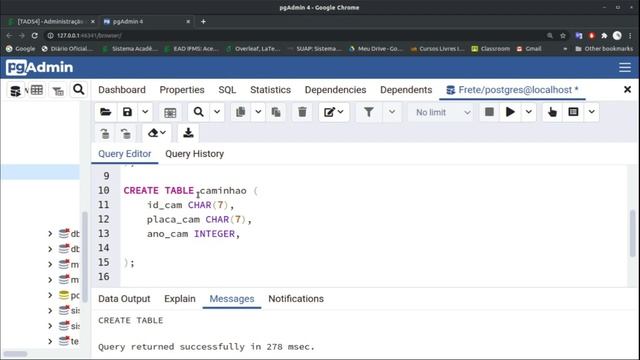Open the Notifications tab
The height and width of the screenshot is (360, 640).
pos(296,299)
